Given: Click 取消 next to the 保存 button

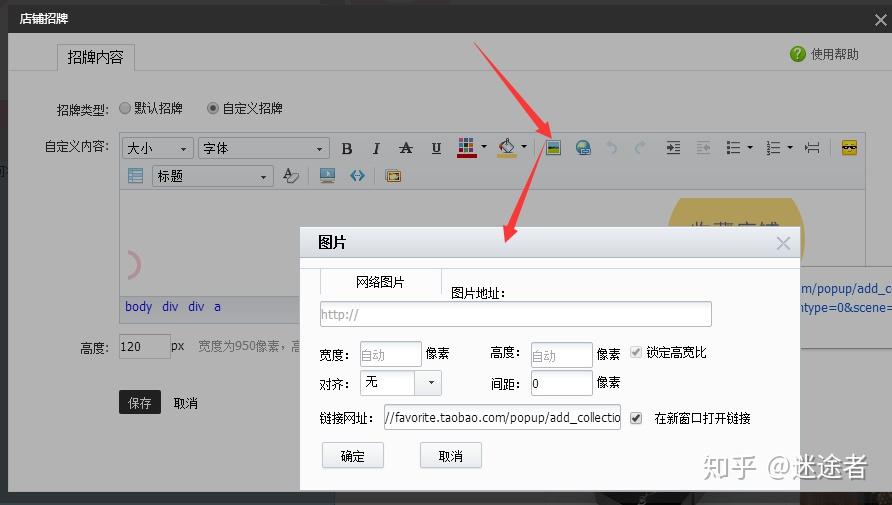Looking at the screenshot, I should point(185,403).
